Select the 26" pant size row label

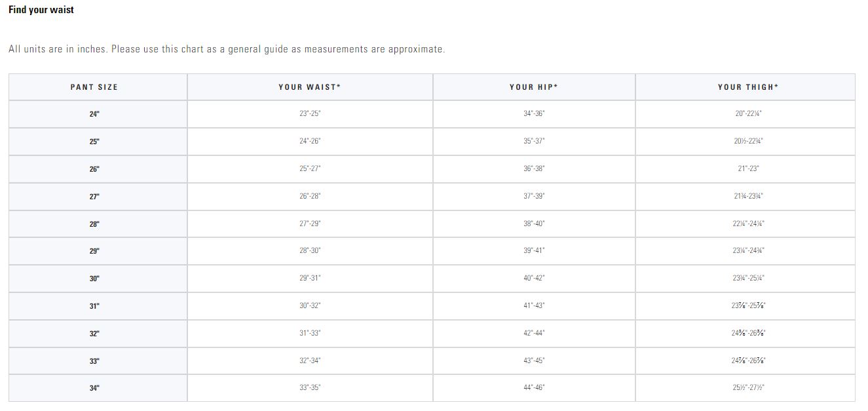[94, 169]
